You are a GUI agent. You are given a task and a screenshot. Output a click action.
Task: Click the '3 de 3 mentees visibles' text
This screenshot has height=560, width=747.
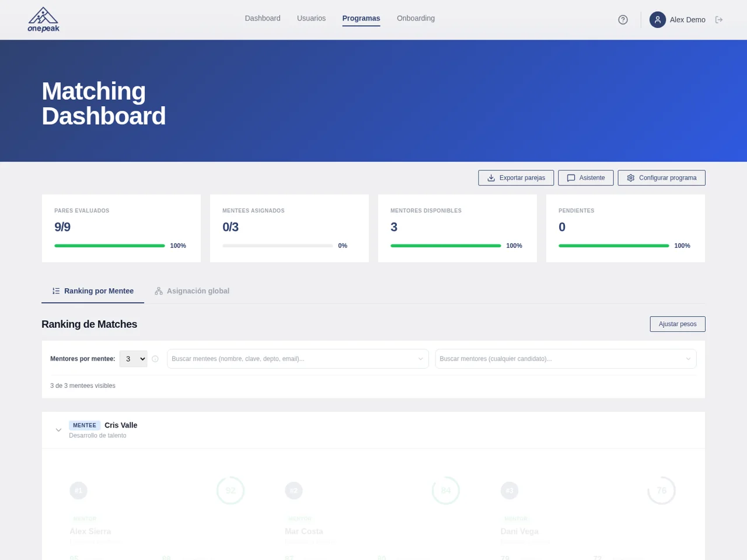pos(83,386)
